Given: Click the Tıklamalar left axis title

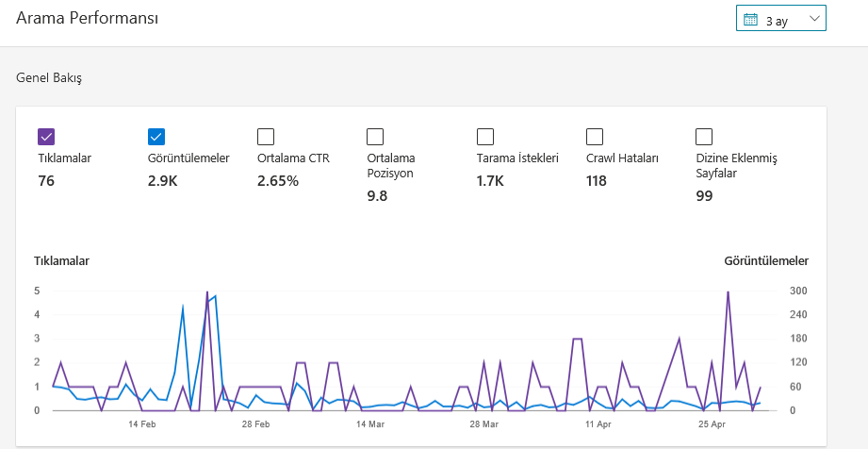Looking at the screenshot, I should click(x=61, y=260).
